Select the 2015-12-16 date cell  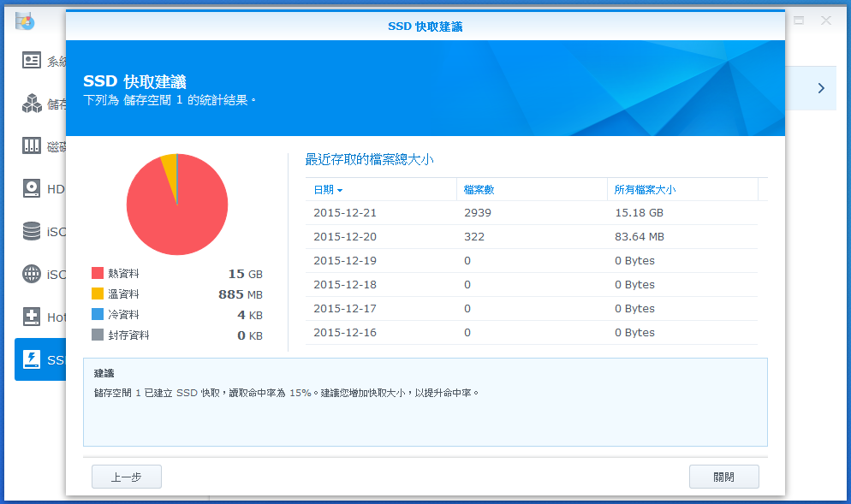pyautogui.click(x=345, y=332)
